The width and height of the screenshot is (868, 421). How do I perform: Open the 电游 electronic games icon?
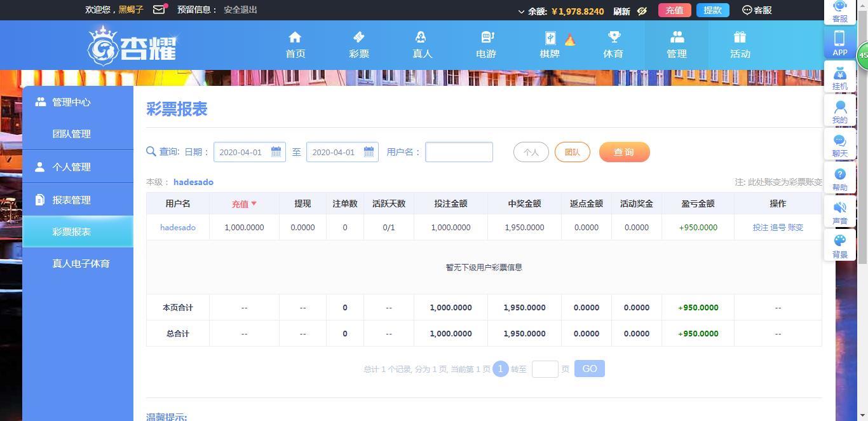(486, 38)
